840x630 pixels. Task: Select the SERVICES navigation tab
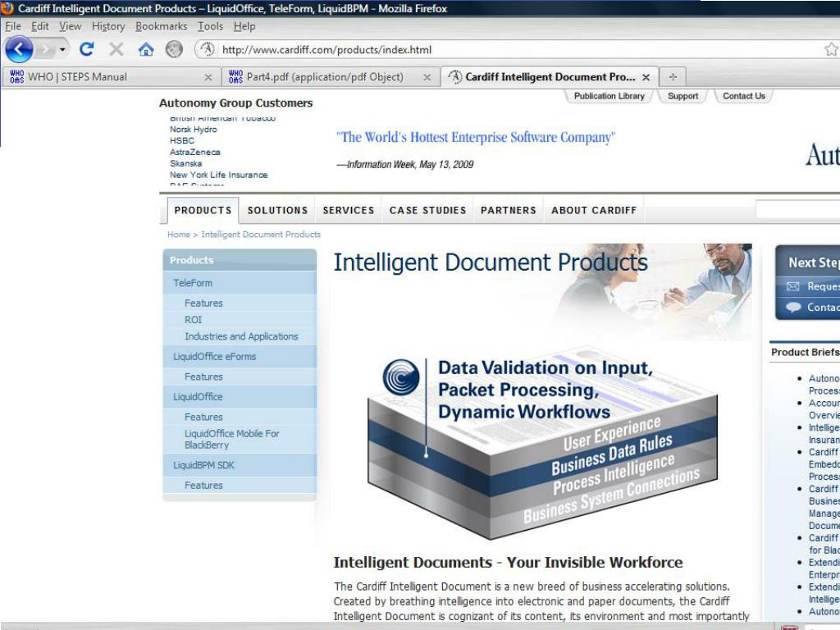click(348, 210)
